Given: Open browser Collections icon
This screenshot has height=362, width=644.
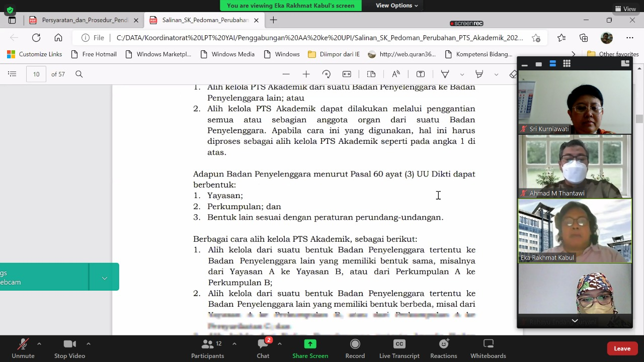Looking at the screenshot, I should [x=584, y=38].
